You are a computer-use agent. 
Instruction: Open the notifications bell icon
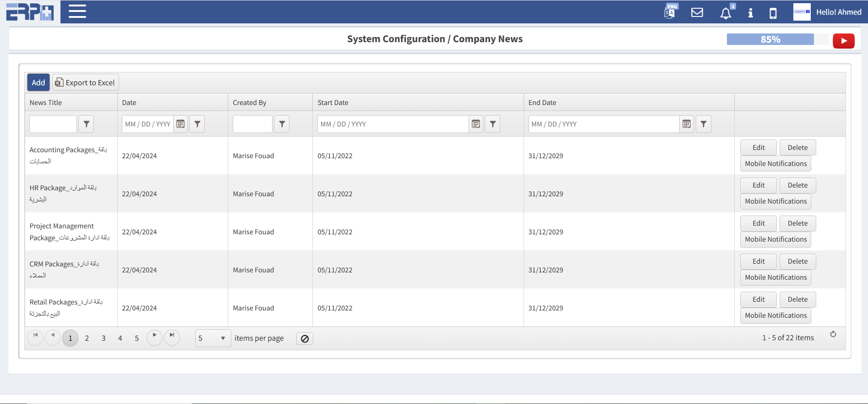point(726,13)
